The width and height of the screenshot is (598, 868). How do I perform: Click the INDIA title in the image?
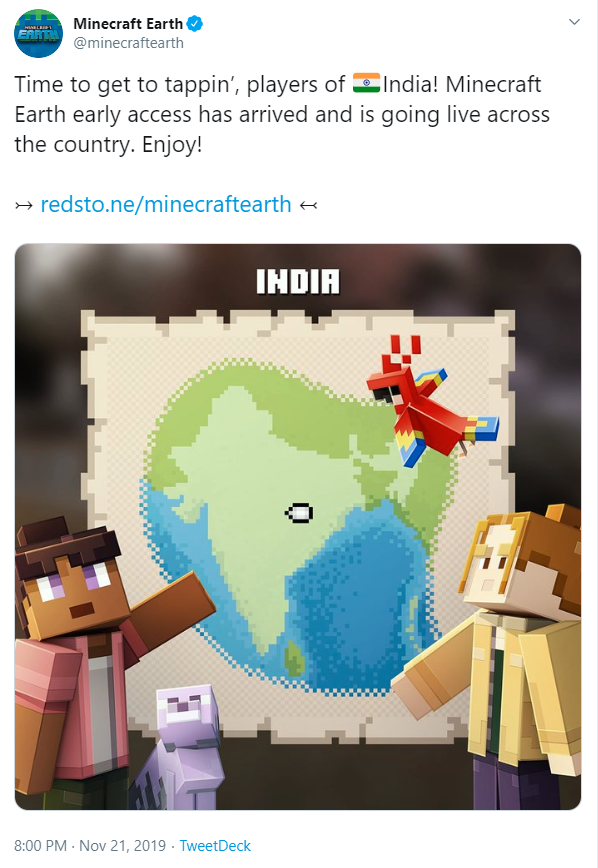298,281
